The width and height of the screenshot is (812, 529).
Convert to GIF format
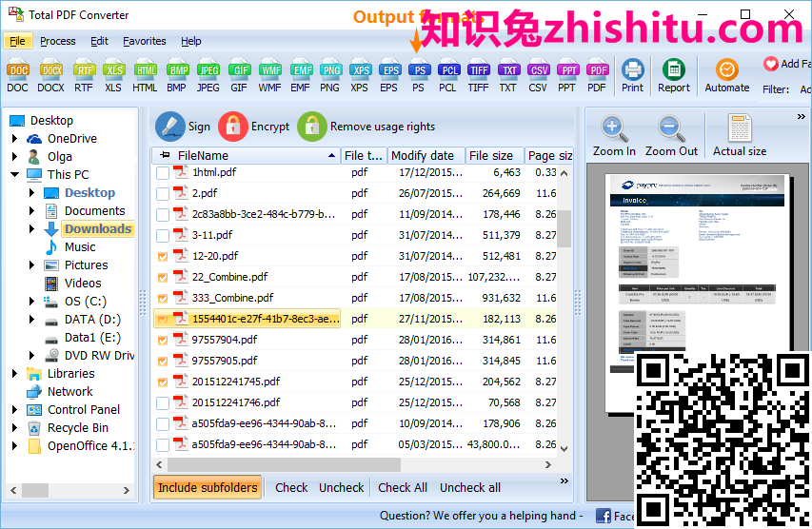pyautogui.click(x=239, y=76)
